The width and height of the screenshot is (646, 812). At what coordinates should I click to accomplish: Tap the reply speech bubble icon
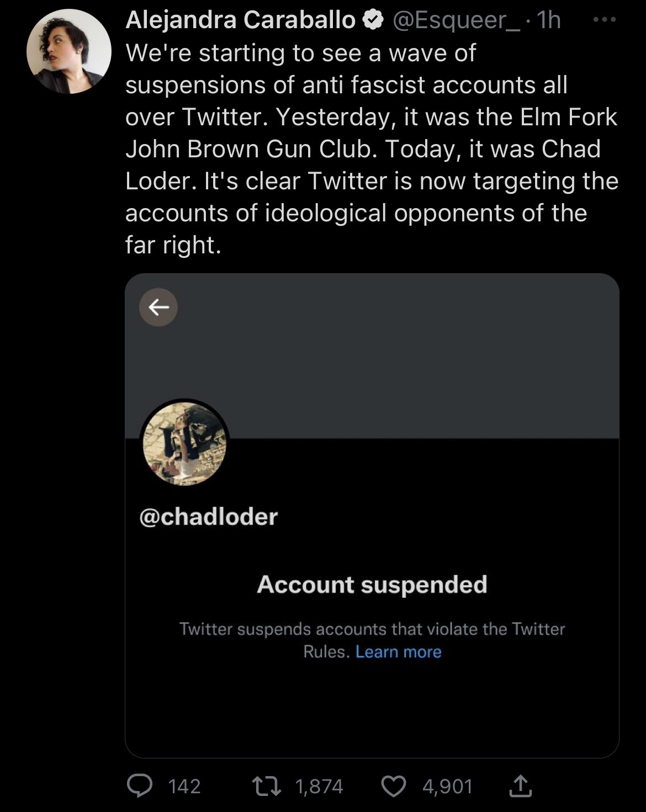[140, 786]
